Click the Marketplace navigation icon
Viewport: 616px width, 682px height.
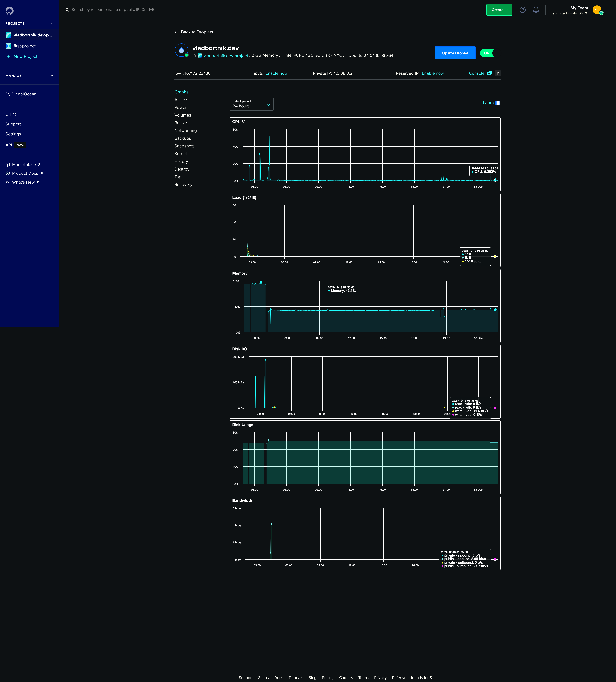click(8, 165)
